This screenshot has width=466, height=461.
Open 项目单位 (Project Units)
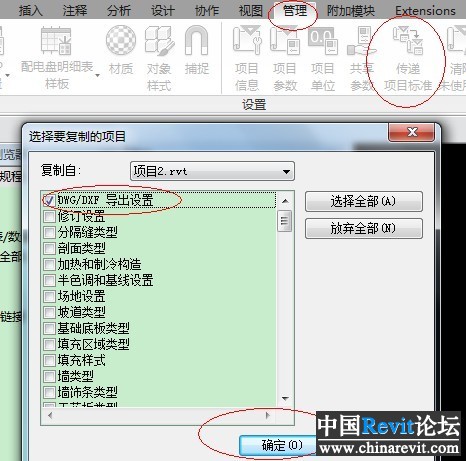pyautogui.click(x=323, y=59)
